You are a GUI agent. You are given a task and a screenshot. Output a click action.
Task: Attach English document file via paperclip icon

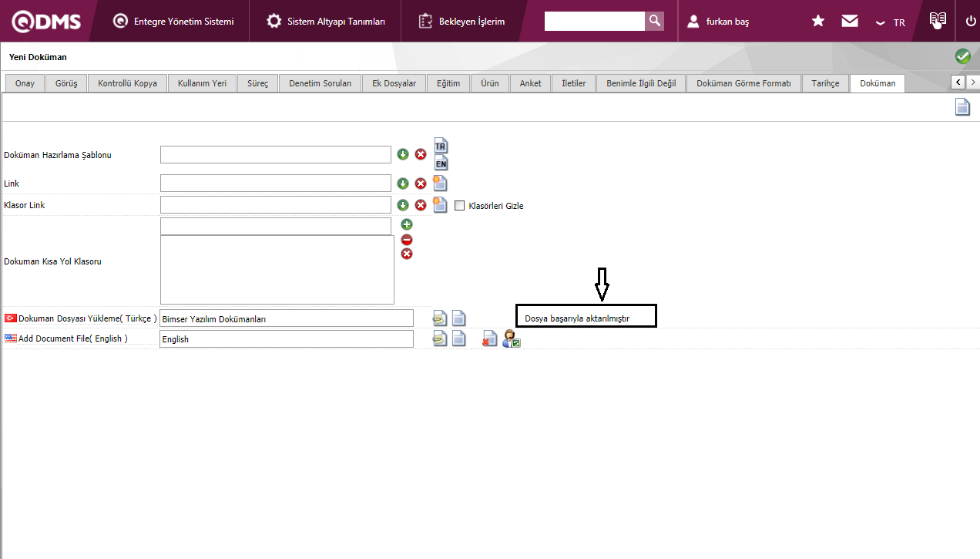[x=440, y=338]
